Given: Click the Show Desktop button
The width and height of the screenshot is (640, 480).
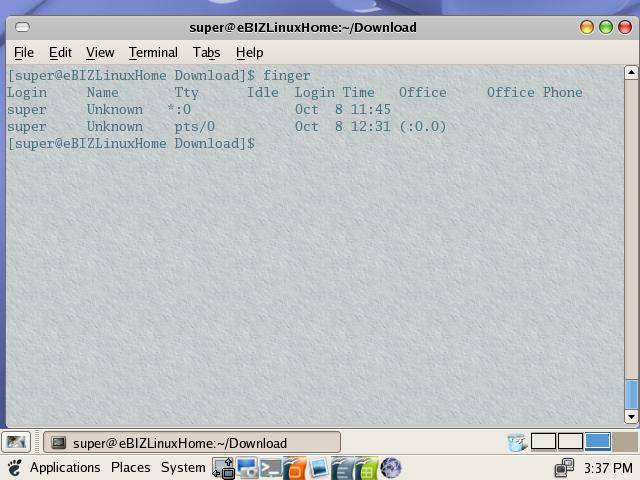Looking at the screenshot, I should tap(15, 442).
